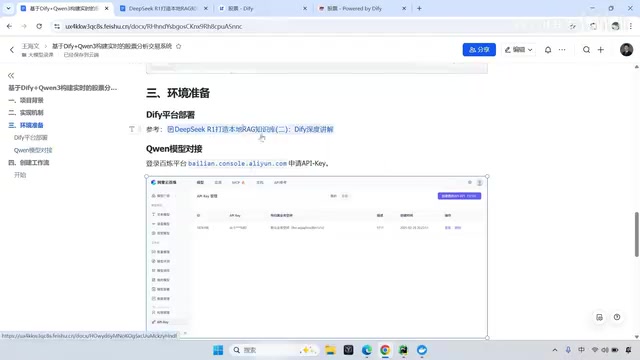Screen dimensions: 640x360
Task: Open the DeepSeek R1 RAG document link
Action: coord(250,129)
